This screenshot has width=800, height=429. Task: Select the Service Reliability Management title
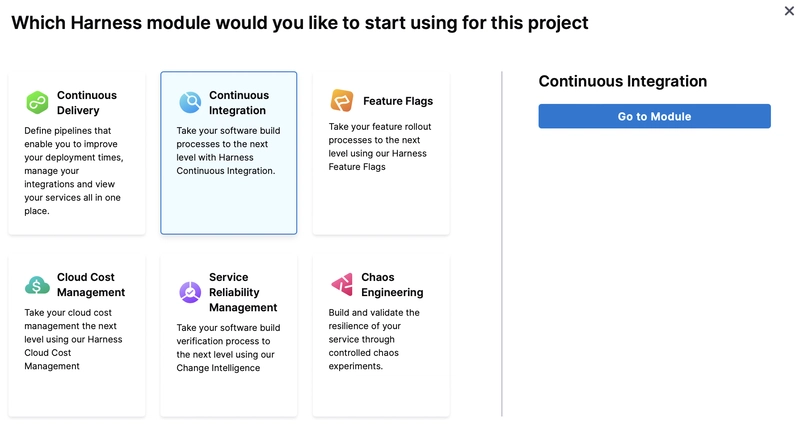[243, 292]
